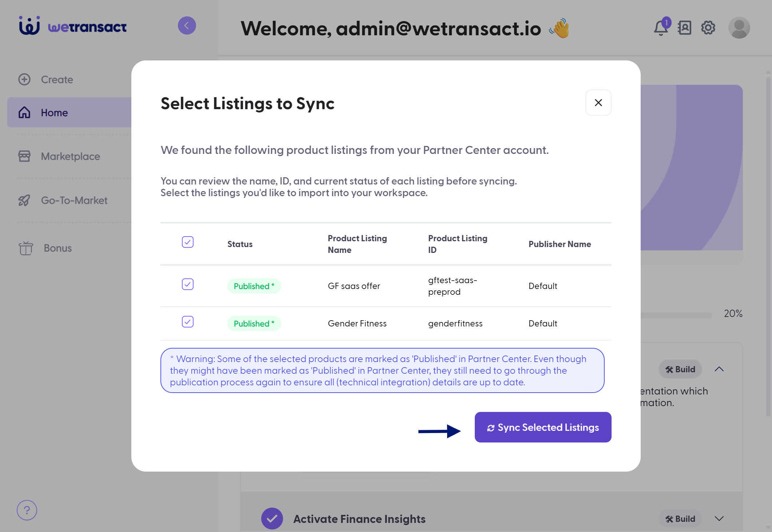Screen dimensions: 772x532
Task: Click the gftest-saas-preprod listing ID
Action: tap(453, 286)
